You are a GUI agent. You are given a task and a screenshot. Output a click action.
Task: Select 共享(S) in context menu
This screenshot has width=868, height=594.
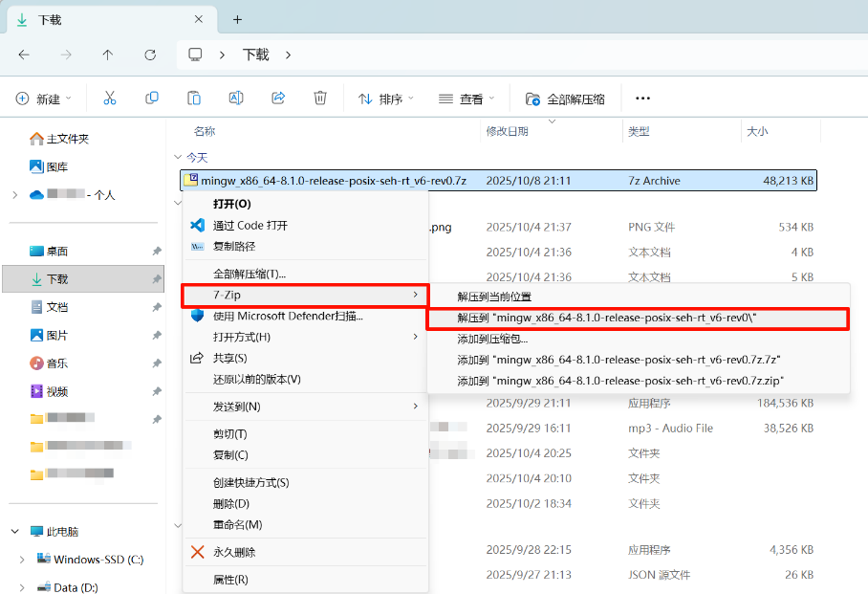(306, 358)
